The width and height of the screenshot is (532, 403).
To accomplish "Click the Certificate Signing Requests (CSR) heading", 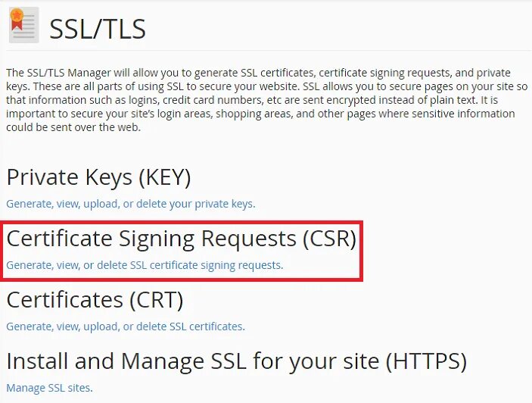I will pyautogui.click(x=182, y=239).
